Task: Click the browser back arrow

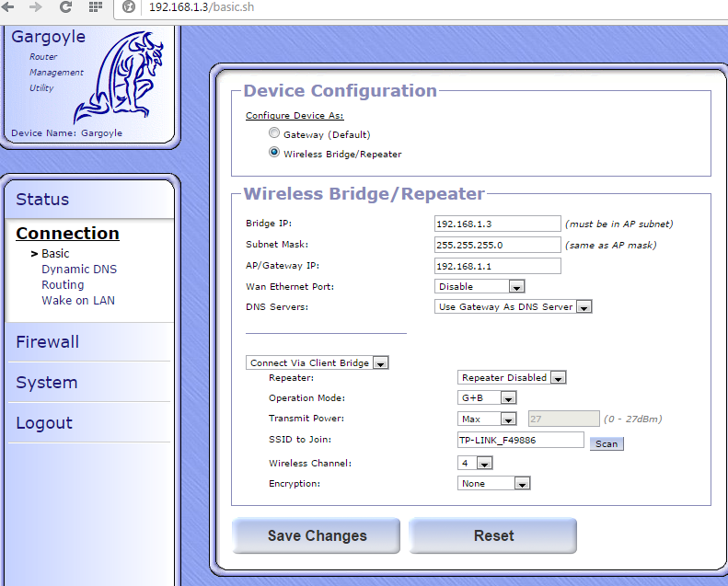Action: click(8, 7)
